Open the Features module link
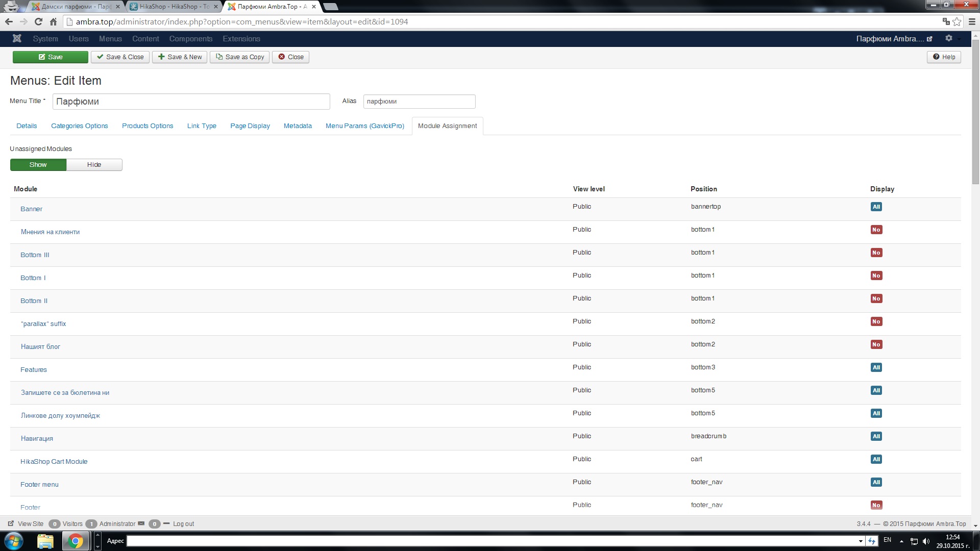This screenshot has height=551, width=980. click(x=34, y=370)
